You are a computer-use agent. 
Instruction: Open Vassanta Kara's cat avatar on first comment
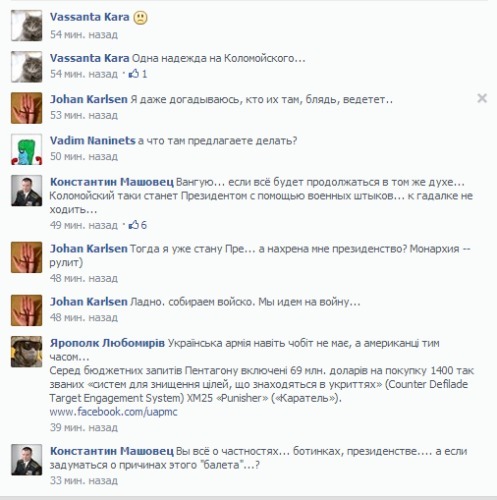point(27,25)
